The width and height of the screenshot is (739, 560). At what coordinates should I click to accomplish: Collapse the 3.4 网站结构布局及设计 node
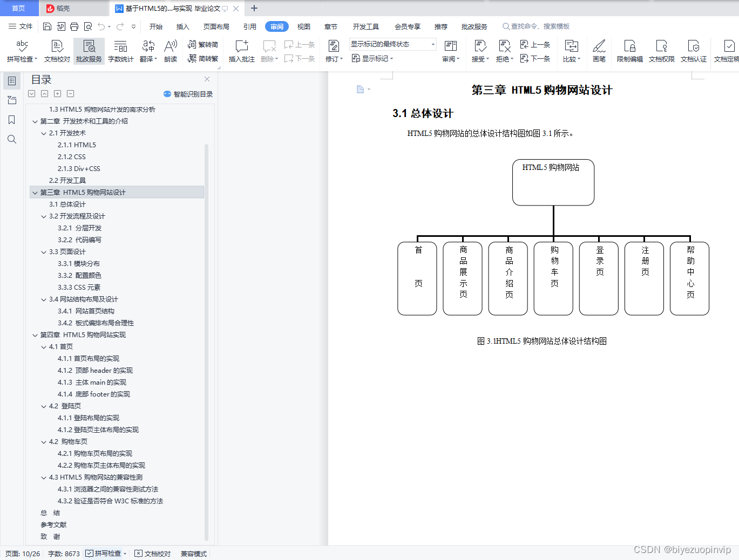(x=44, y=299)
